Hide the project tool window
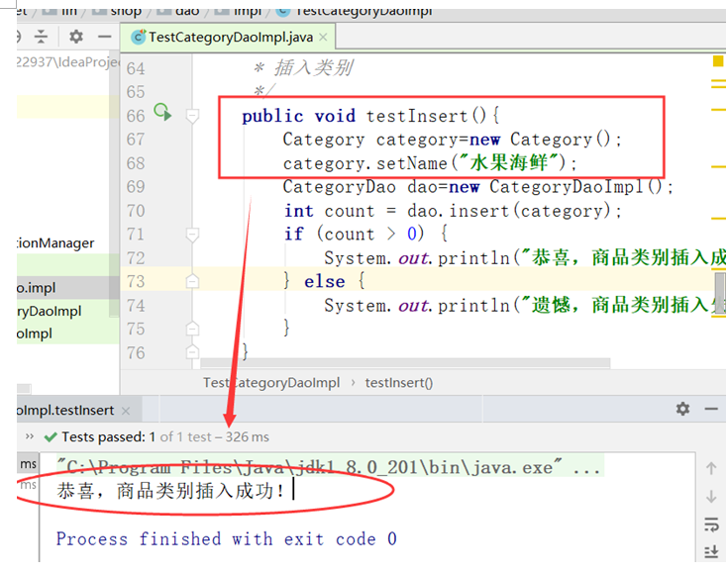This screenshot has height=574, width=728. click(104, 37)
